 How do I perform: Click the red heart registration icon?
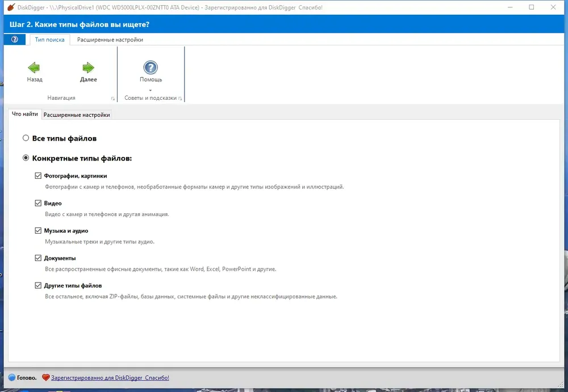[45, 377]
